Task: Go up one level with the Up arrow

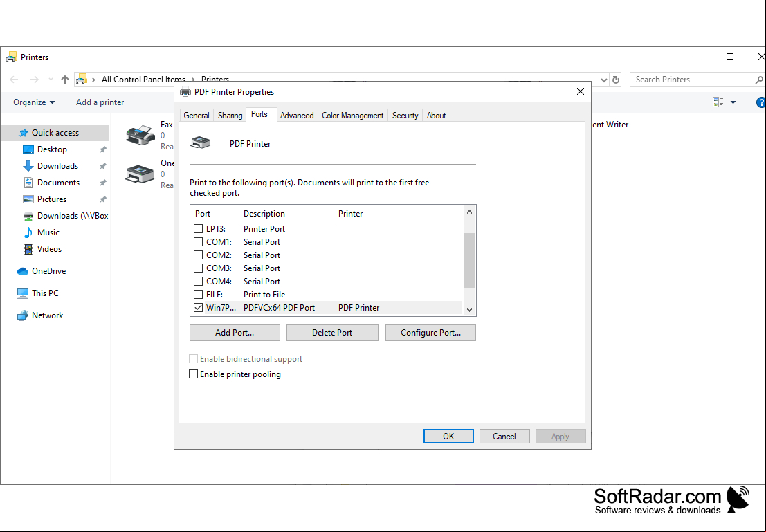Action: (65, 80)
